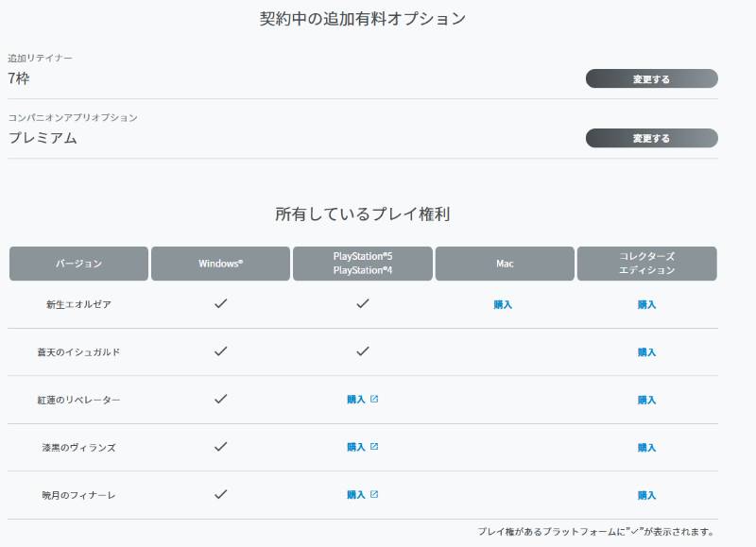The image size is (756, 547).
Task: Click the プレミアム option value
Action: [x=43, y=138]
